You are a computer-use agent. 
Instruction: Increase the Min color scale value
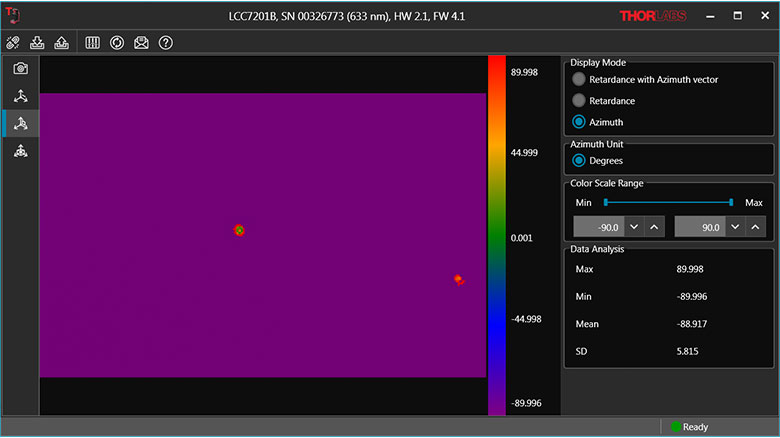pyautogui.click(x=655, y=227)
